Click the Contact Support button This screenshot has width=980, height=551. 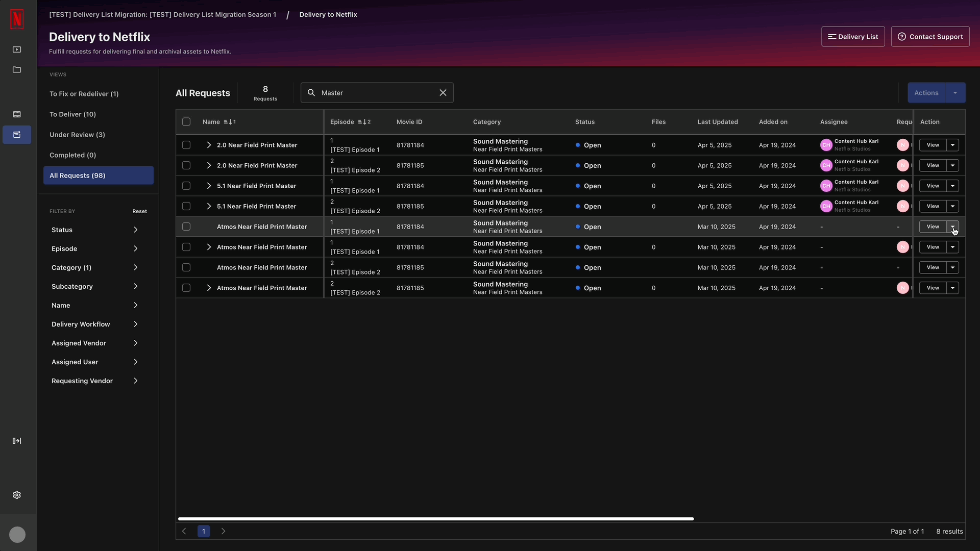click(x=930, y=37)
